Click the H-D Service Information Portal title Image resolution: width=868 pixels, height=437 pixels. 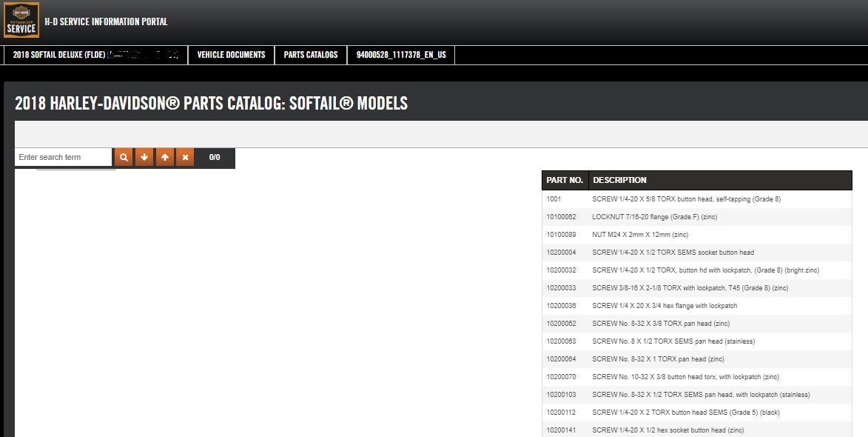(x=106, y=21)
